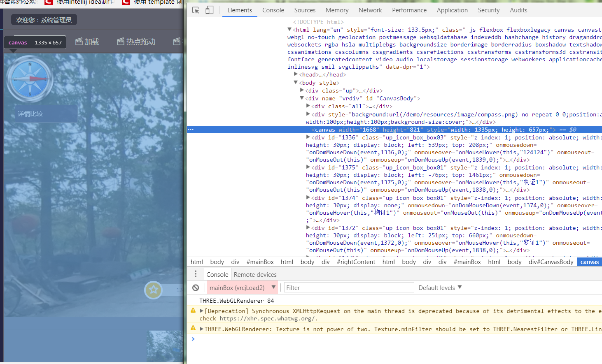This screenshot has height=364, width=602.
Task: Click the 热点拖动 toolbar button
Action: click(136, 42)
